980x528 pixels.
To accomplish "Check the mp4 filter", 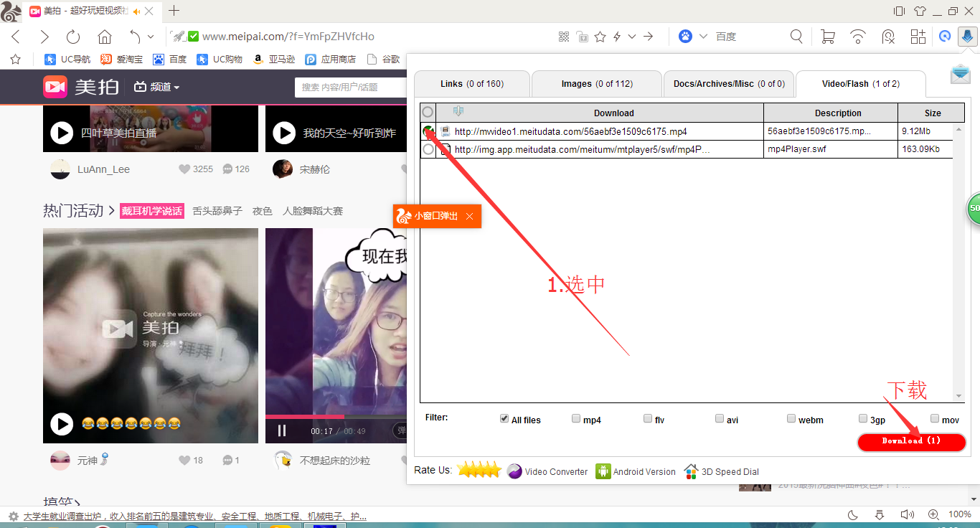I will pyautogui.click(x=575, y=419).
